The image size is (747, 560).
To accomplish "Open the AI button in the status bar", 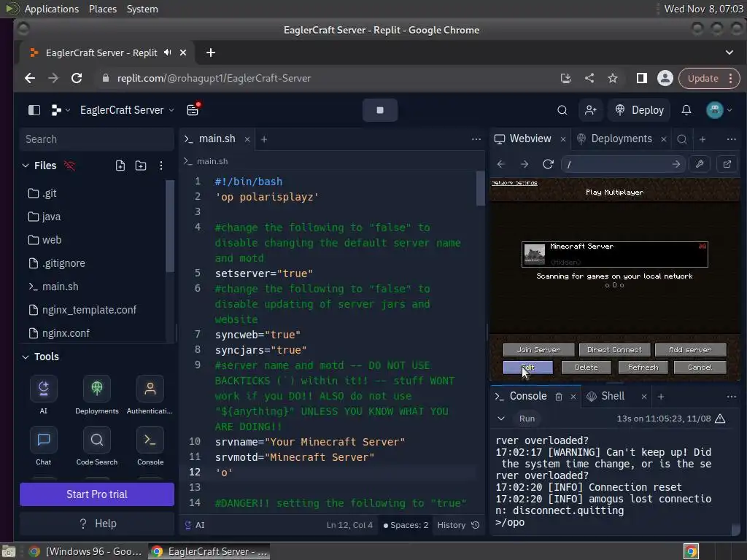I will [x=195, y=525].
